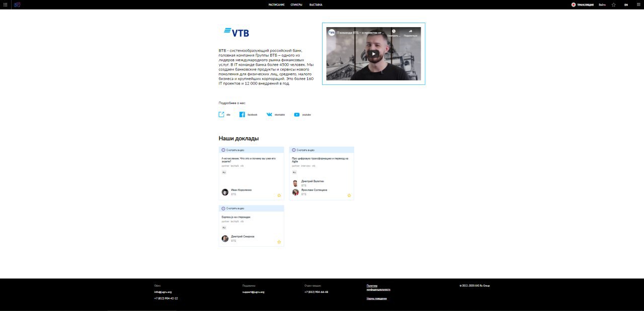
Task: Click Ярослава Суспицина's avatar
Action: point(295,192)
